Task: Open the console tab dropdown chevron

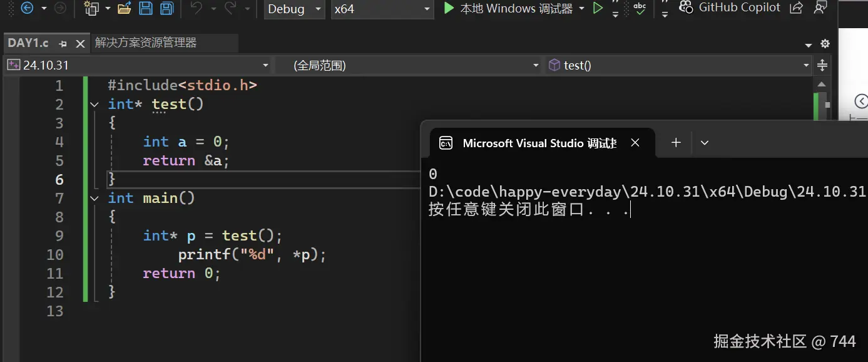Action: tap(705, 143)
